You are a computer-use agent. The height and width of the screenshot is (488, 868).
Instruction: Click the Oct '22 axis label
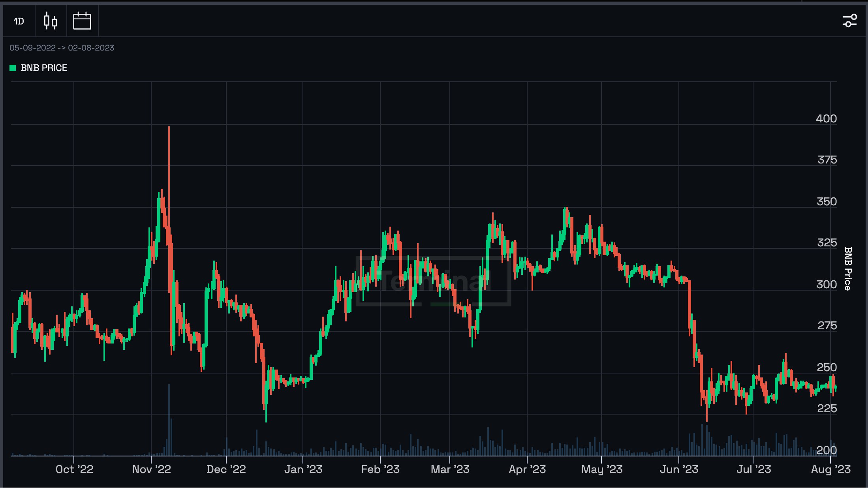[74, 469]
